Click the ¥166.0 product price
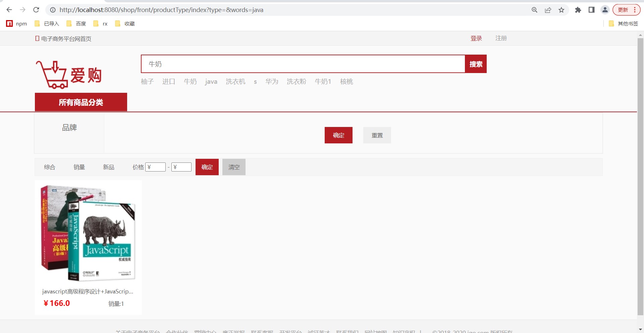 [57, 303]
